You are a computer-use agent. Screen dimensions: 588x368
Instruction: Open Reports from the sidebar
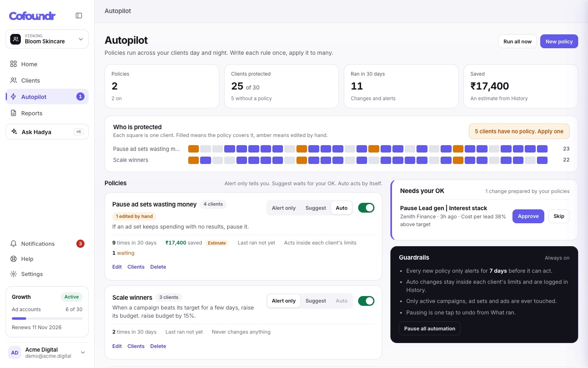(47, 113)
